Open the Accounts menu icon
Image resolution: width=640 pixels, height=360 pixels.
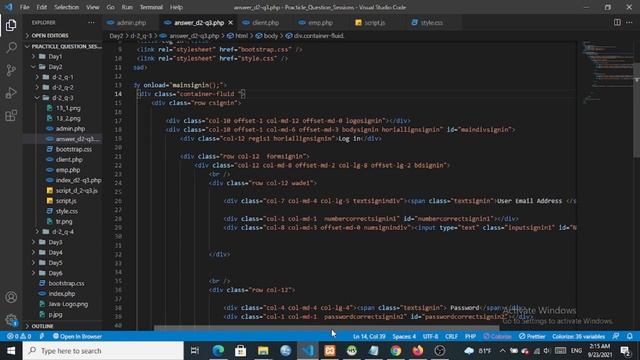point(11,297)
